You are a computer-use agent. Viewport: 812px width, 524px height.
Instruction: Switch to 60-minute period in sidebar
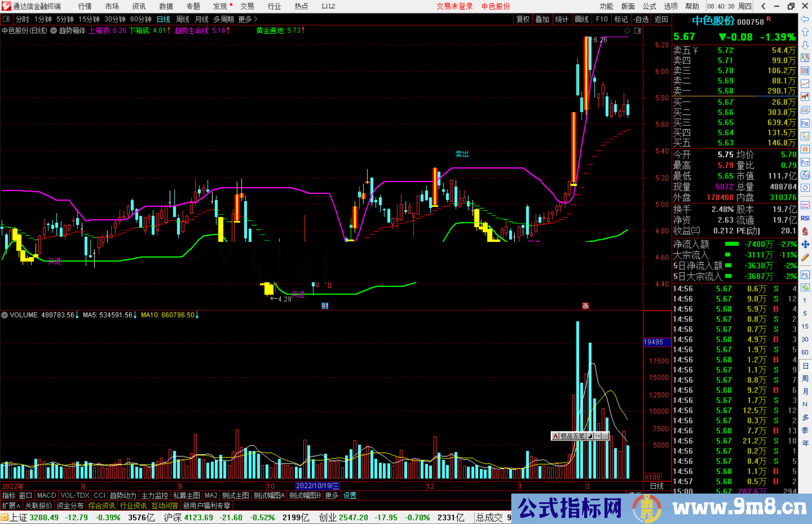[805, 352]
